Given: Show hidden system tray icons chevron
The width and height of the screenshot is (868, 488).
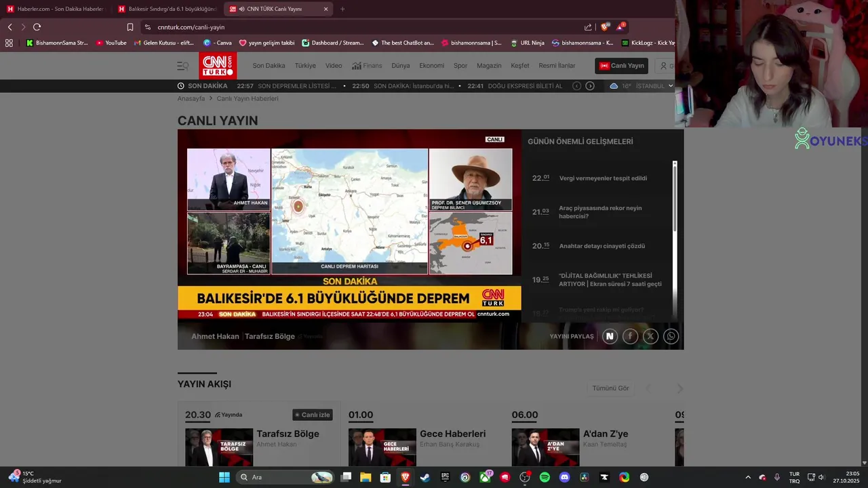Looking at the screenshot, I should click(x=748, y=477).
